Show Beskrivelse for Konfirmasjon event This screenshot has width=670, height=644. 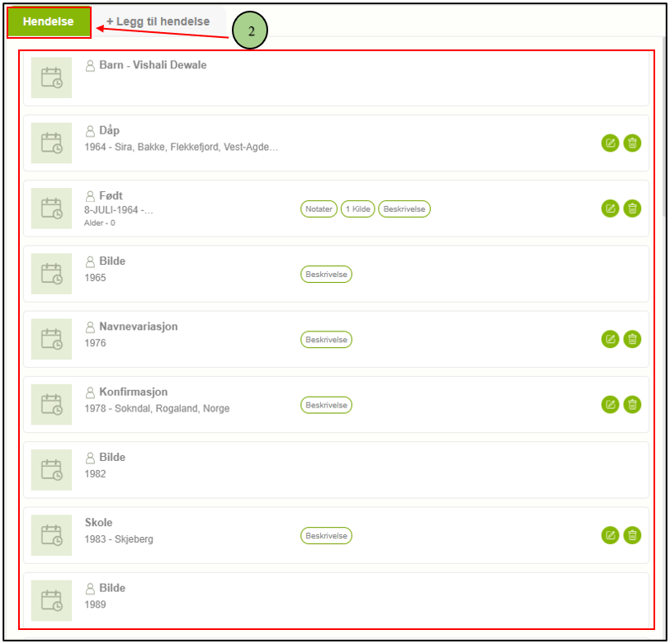click(326, 405)
